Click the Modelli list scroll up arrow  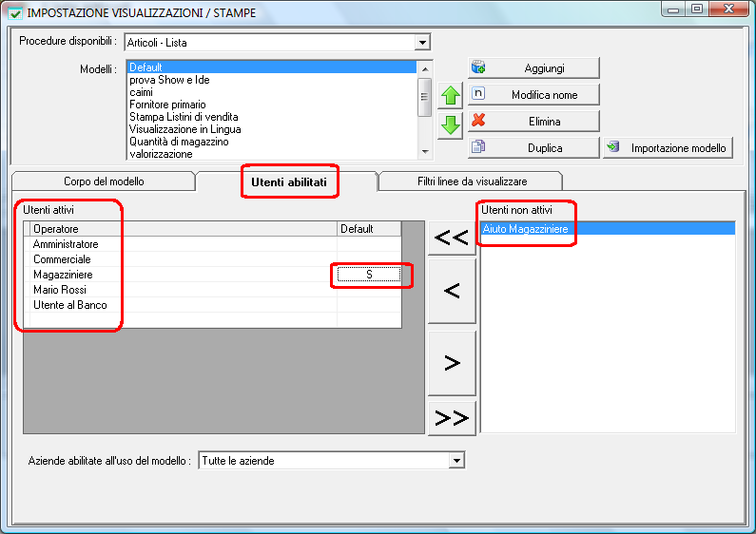tap(425, 69)
